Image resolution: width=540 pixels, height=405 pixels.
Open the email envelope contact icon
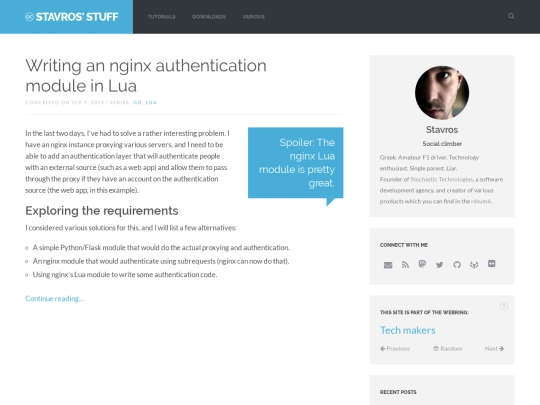(388, 265)
